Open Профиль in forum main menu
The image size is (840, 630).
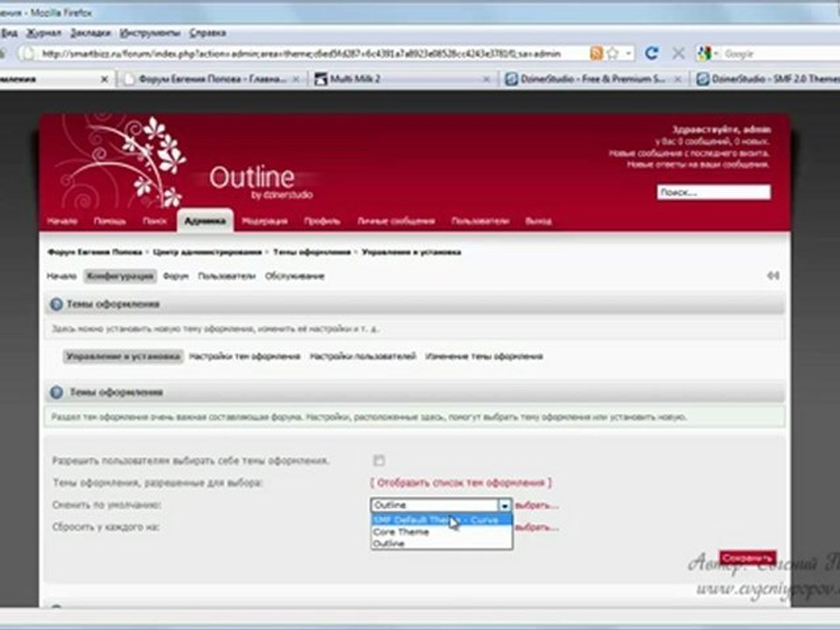coord(323,220)
